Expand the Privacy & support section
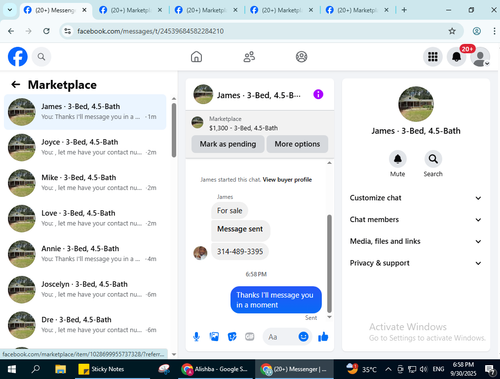This screenshot has width=500, height=379. tap(415, 263)
